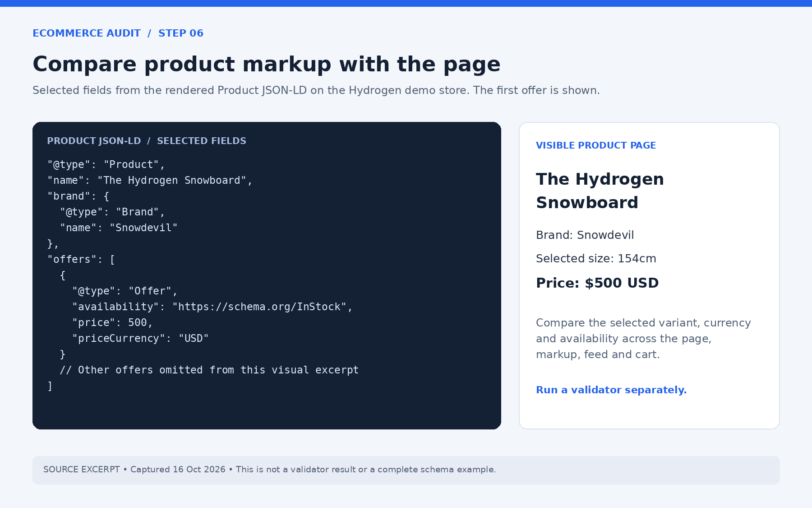Click the subtitle beginning "Selected fields from the rendered"
The height and width of the screenshot is (508, 812).
[x=316, y=90]
